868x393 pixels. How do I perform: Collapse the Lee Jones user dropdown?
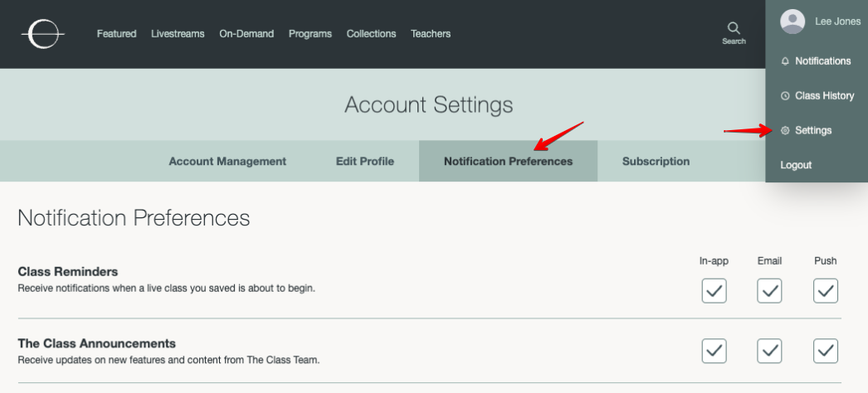tap(836, 22)
